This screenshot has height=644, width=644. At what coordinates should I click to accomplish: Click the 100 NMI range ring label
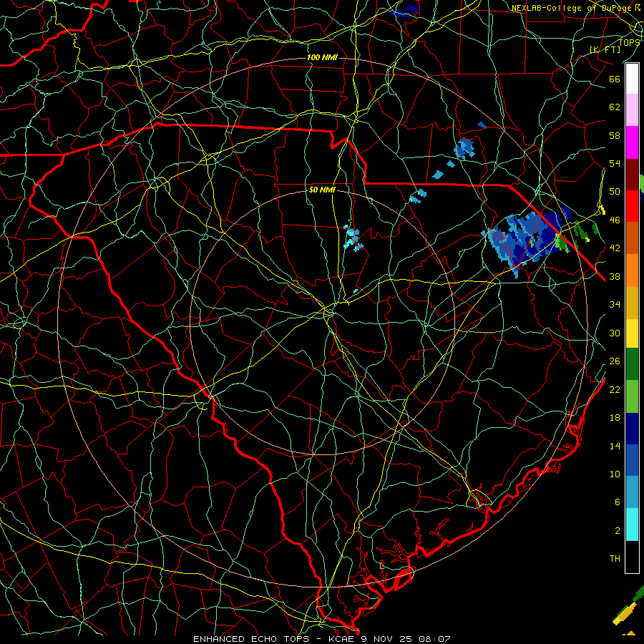coord(322,57)
